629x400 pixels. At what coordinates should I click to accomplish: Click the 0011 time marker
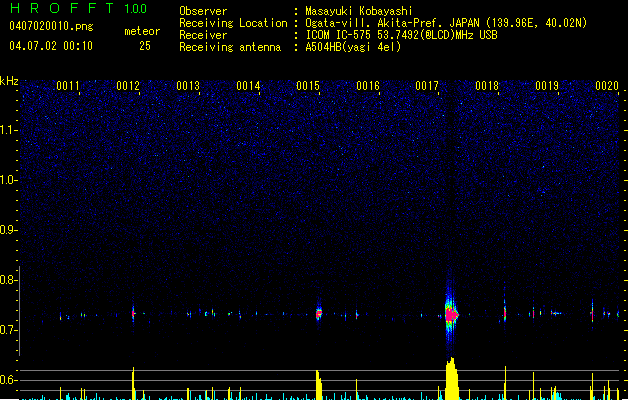click(68, 86)
